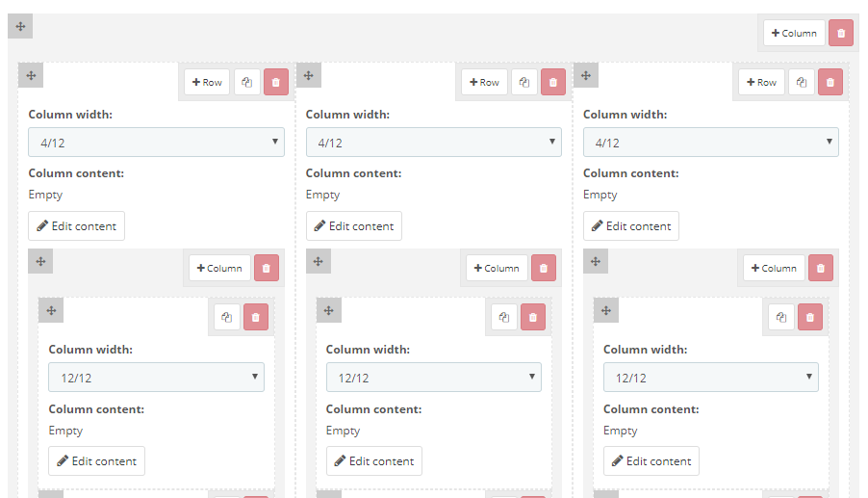This screenshot has height=498, width=868.
Task: Click Edit content for the middle 4/12 column
Action: coord(354,226)
